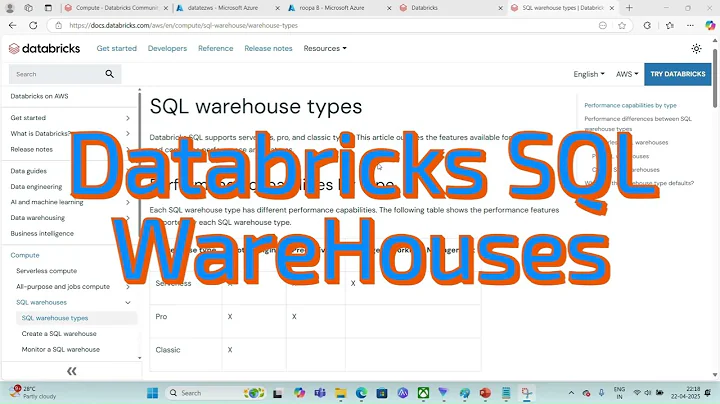
Task: Open Release notes in top navigation
Action: (x=268, y=48)
